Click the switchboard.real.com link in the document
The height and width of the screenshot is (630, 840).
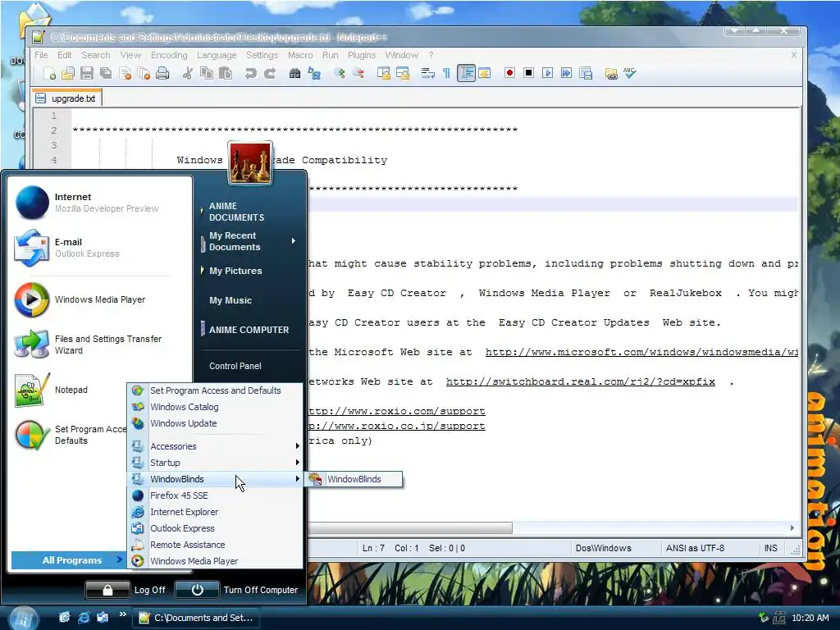580,381
